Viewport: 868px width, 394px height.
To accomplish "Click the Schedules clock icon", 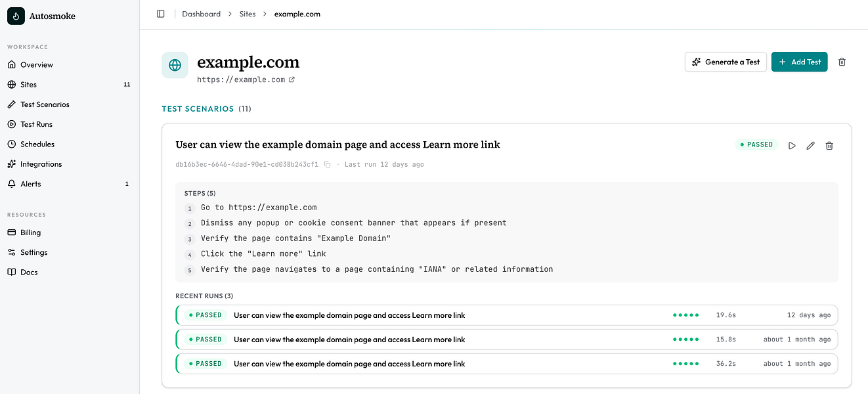I will [12, 144].
